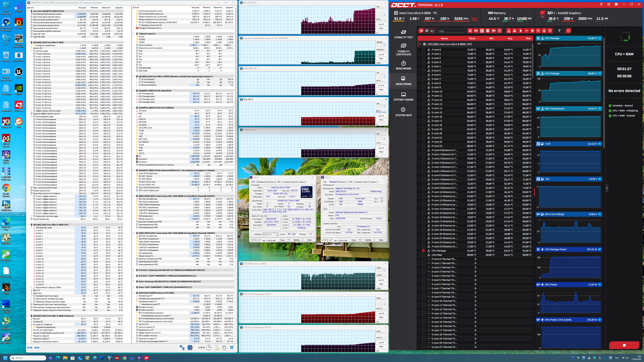
Task: Open the Windows Start menu
Action: point(5,358)
